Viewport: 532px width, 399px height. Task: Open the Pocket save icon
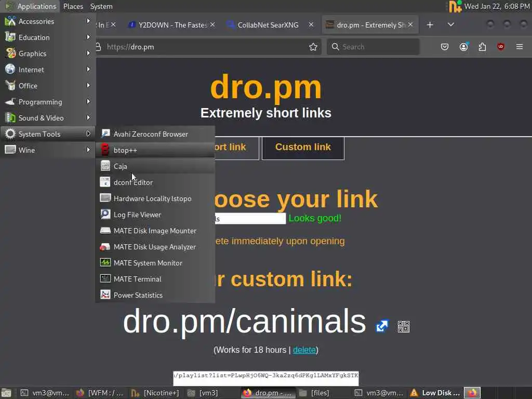[445, 47]
